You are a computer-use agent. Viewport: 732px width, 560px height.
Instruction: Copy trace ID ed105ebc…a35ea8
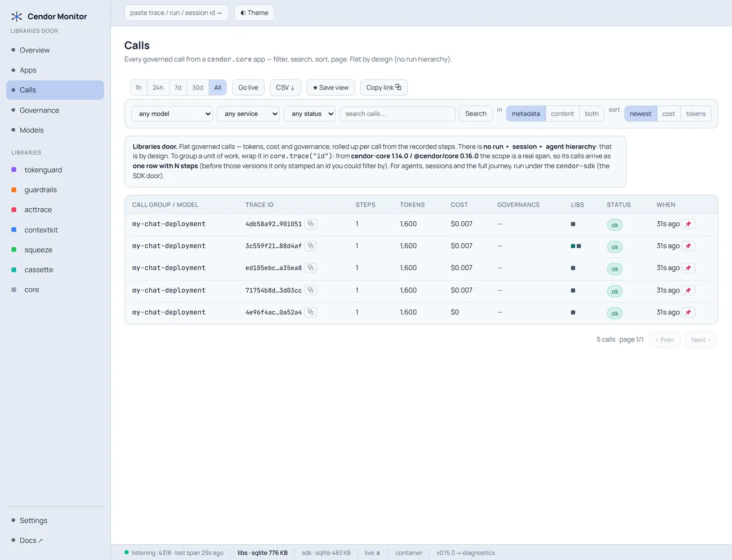tap(310, 268)
